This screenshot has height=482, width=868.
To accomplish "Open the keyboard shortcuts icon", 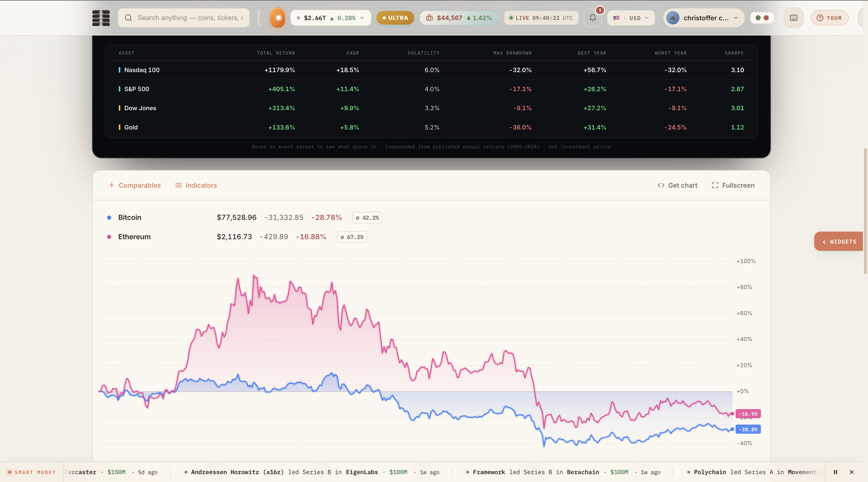I will [794, 18].
